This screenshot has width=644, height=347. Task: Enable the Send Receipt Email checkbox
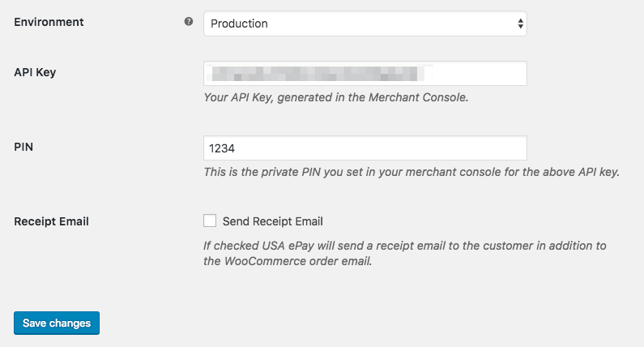[210, 221]
